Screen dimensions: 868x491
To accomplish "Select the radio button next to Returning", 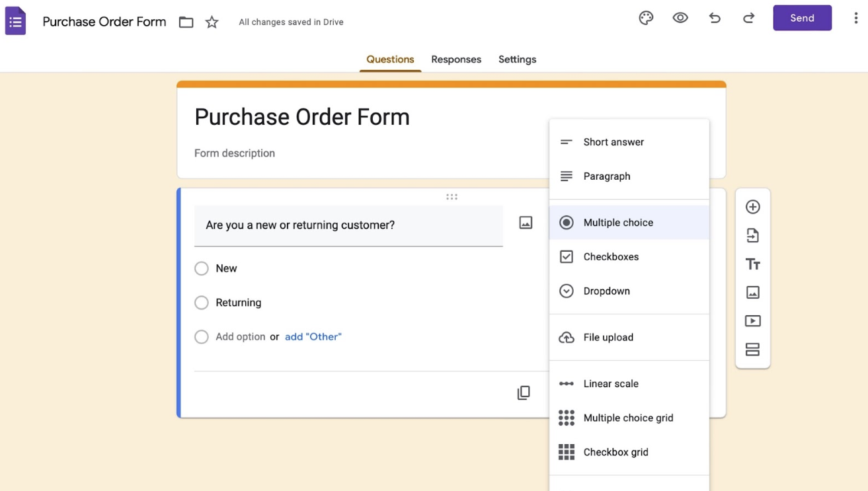I will (202, 303).
